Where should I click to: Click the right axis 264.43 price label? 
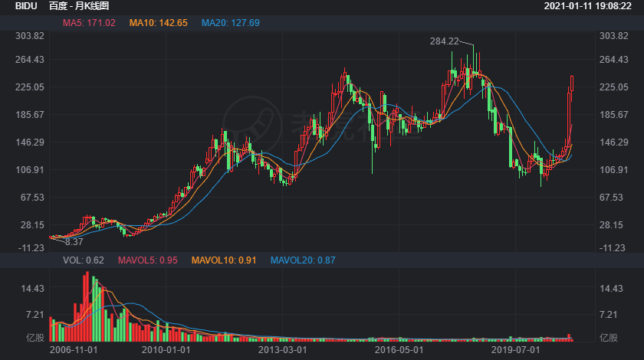coord(614,60)
